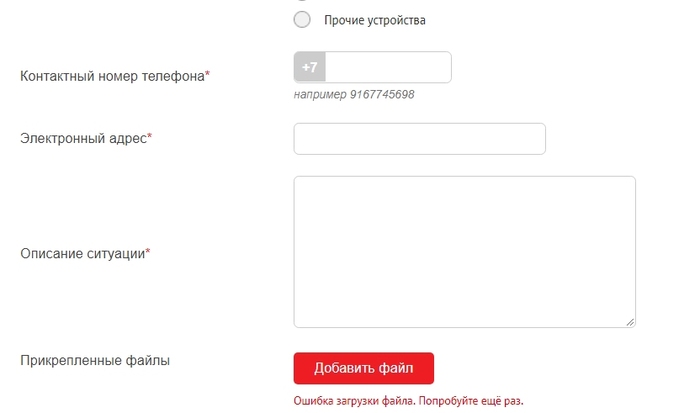Focus the contact phone number input
Screen dimensions: 700x413
388,67
